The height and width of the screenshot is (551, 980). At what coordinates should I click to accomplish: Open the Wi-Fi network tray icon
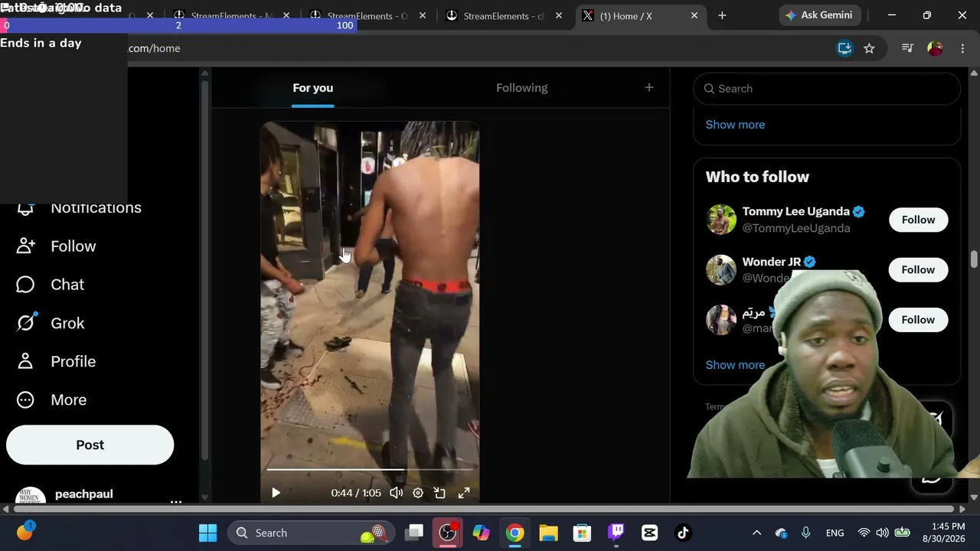(864, 533)
